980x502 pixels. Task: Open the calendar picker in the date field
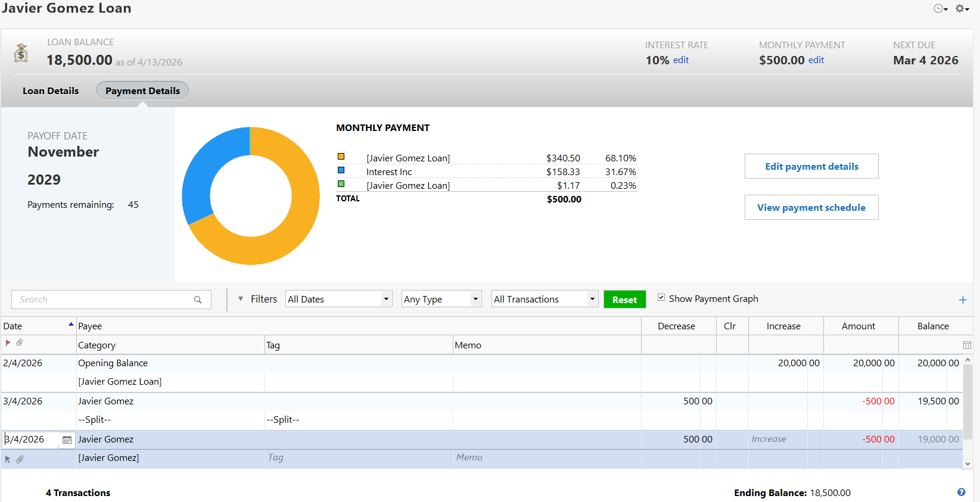point(67,440)
